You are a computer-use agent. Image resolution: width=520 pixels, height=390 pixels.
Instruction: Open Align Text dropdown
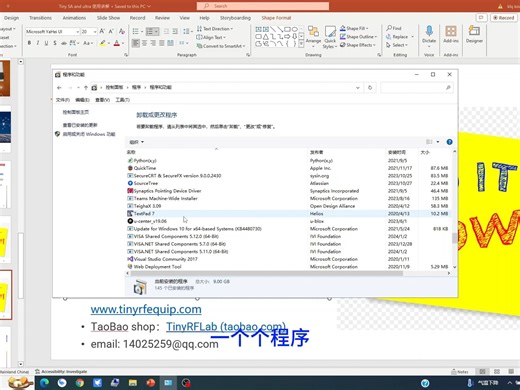(x=211, y=37)
